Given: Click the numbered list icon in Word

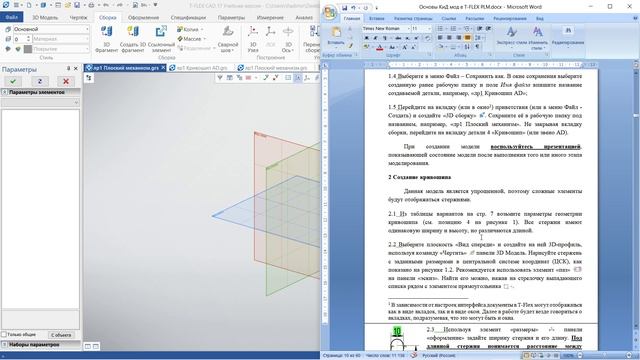Looking at the screenshot, I should (x=454, y=29).
